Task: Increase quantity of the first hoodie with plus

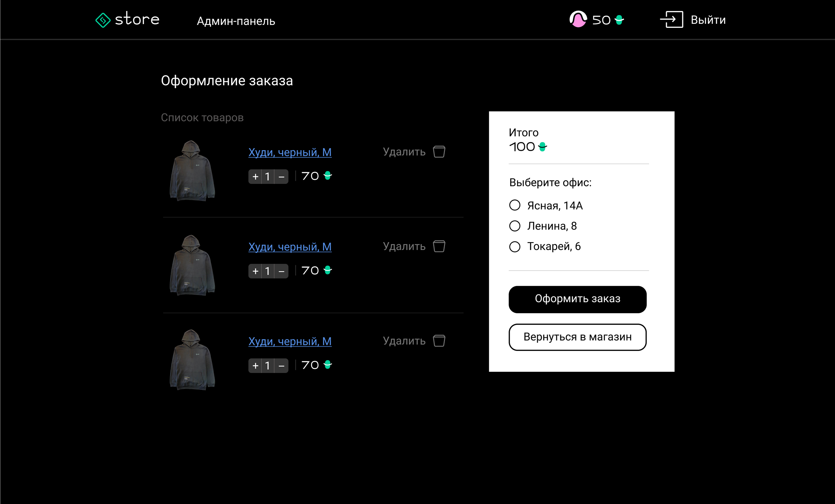Action: tap(255, 176)
